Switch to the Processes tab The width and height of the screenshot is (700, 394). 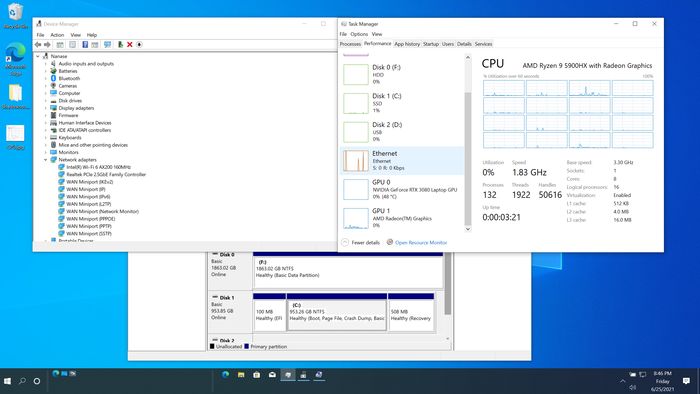(350, 44)
